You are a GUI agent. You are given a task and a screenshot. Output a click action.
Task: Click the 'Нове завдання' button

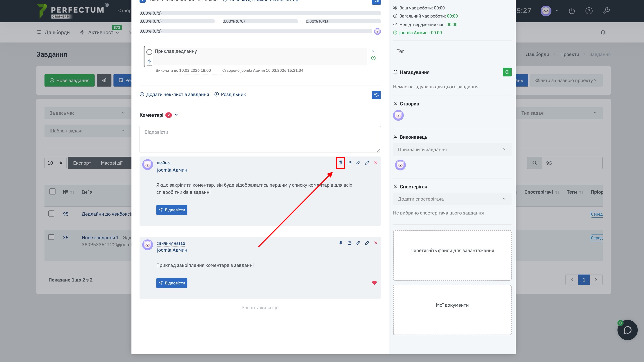69,80
